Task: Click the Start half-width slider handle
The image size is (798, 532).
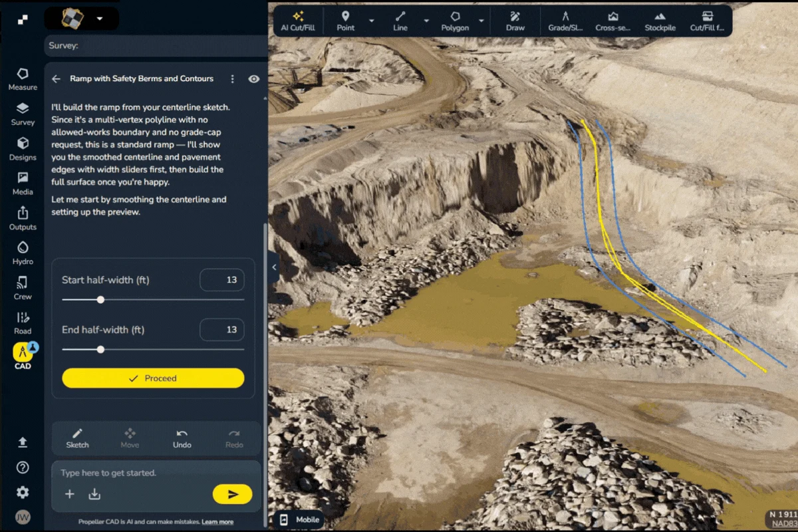Action: 100,300
